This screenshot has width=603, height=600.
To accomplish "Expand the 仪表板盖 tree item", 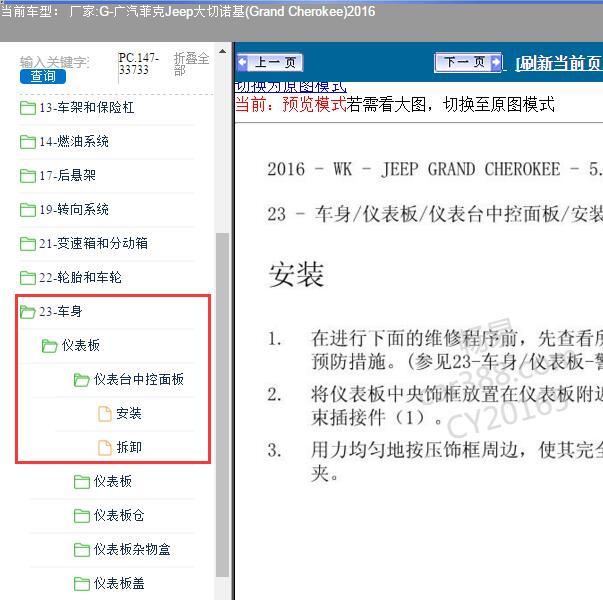I will 119,583.
